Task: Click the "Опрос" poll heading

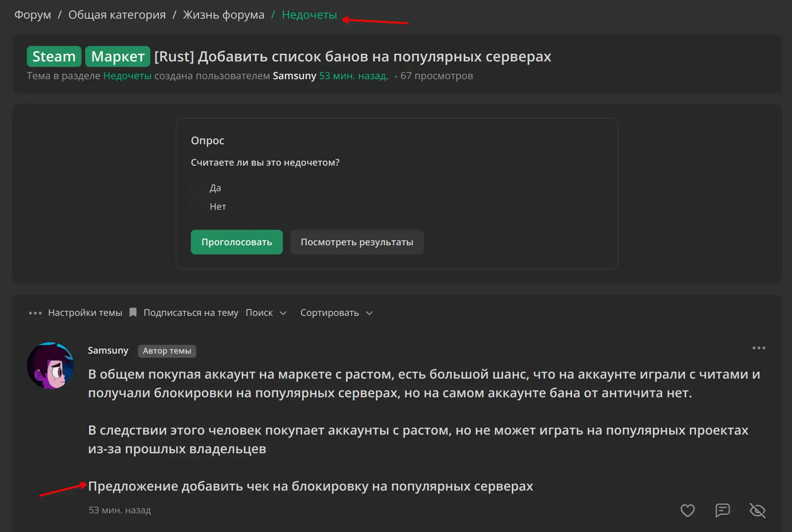Action: pos(208,141)
